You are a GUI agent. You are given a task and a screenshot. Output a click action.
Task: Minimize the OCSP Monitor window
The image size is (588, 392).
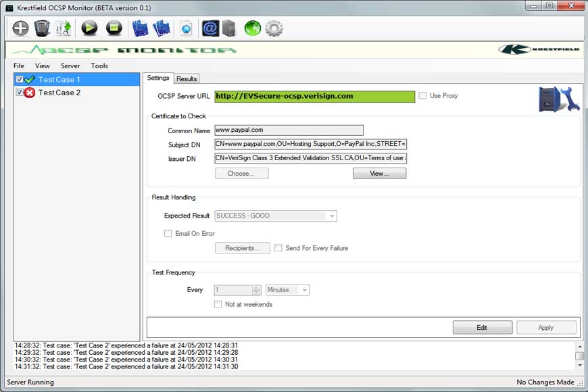point(534,6)
